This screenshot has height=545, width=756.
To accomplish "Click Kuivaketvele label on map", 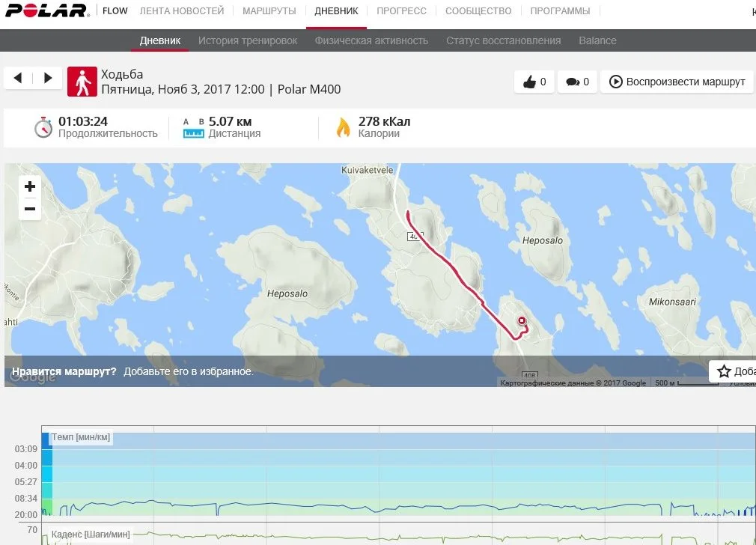I will [x=367, y=170].
